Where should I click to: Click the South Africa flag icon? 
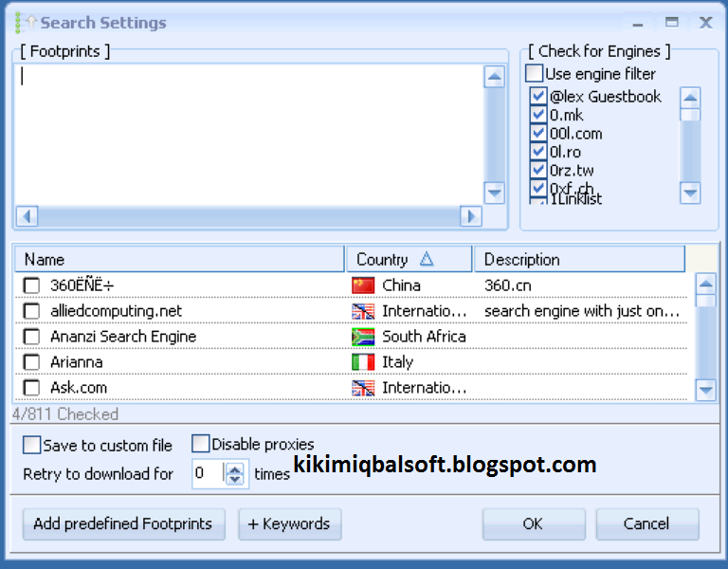click(363, 337)
